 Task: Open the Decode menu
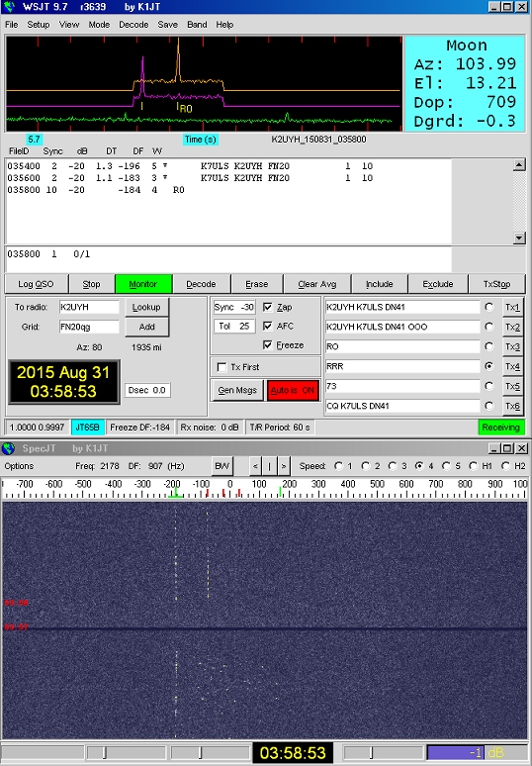(133, 25)
